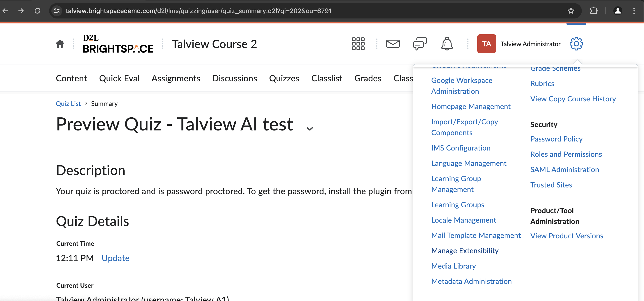644x301 pixels.
Task: Open the course selector grid icon
Action: pyautogui.click(x=358, y=44)
